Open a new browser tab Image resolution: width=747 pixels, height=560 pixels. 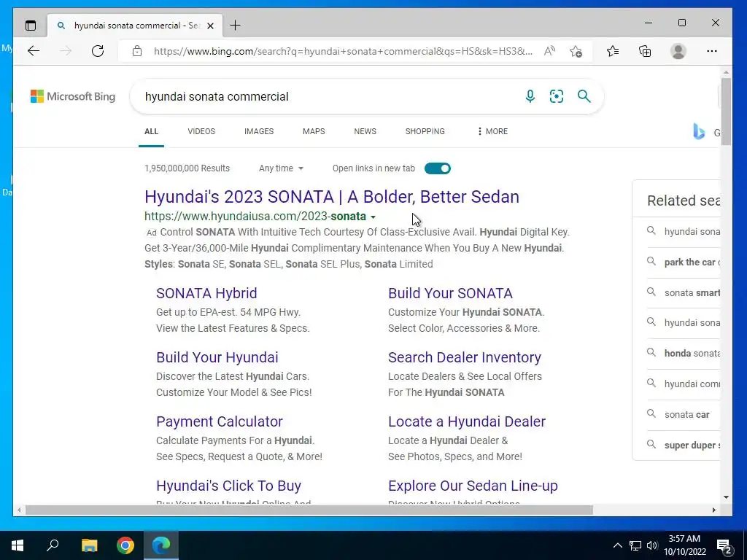coord(236,26)
